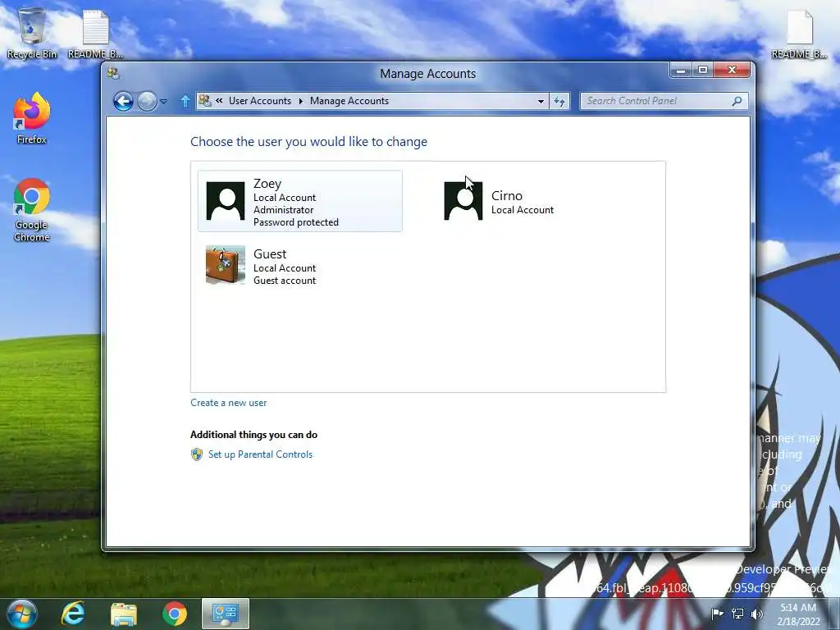Click Create a new user link

coord(229,403)
